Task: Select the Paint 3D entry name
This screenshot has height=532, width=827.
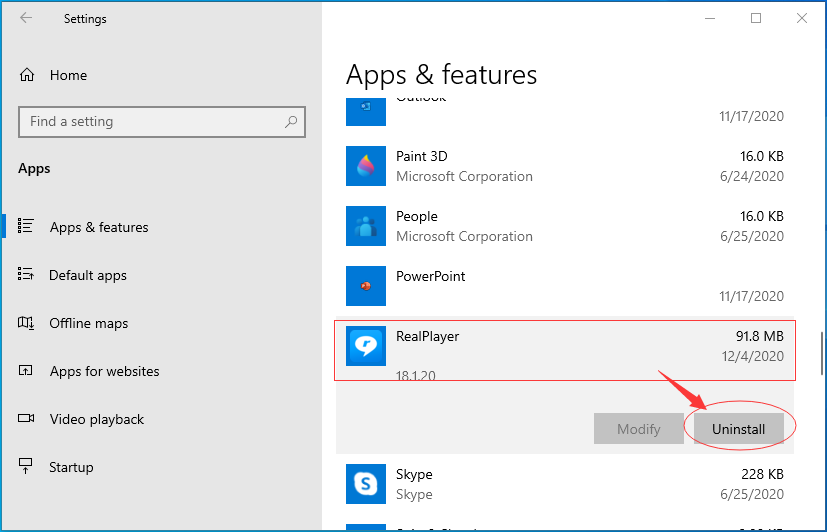Action: click(421, 157)
